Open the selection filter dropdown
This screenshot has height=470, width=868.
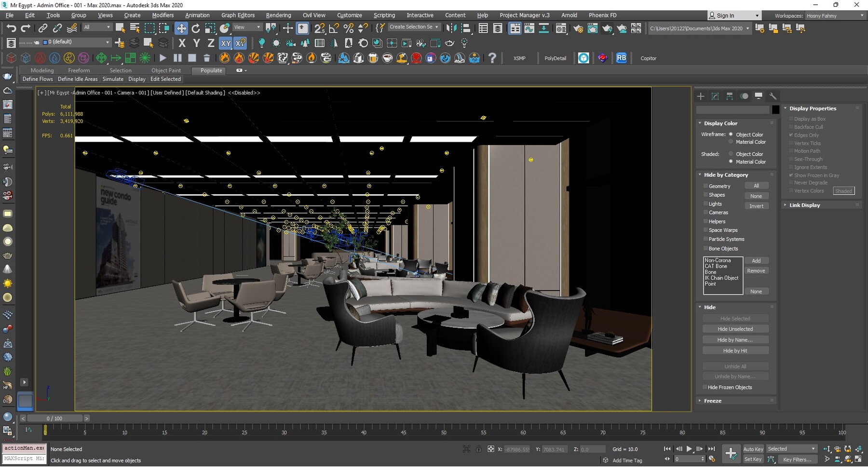97,27
